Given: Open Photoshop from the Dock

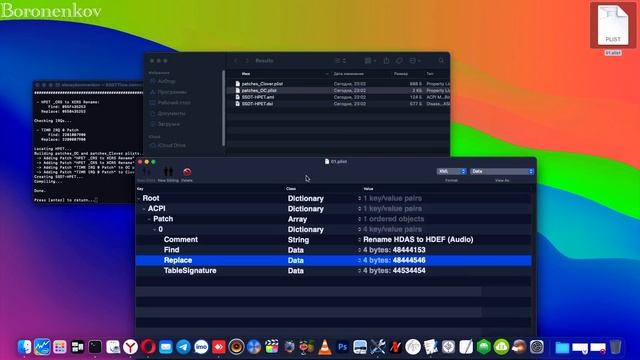Looking at the screenshot, I should (342, 347).
